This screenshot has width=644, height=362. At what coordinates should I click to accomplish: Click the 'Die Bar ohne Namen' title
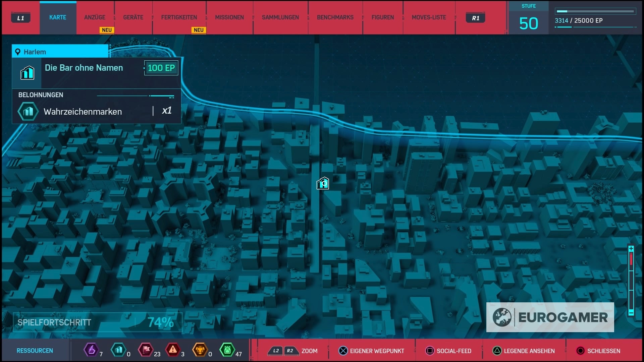pos(84,68)
